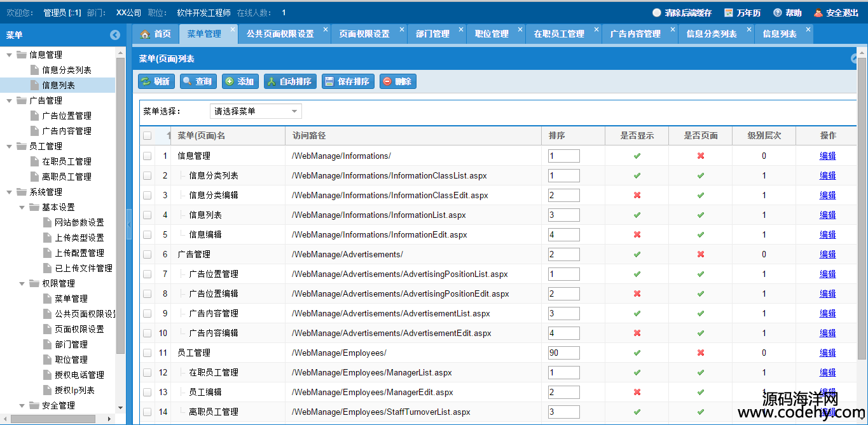The width and height of the screenshot is (868, 425).
Task: Click the 删除 delete toolbar button
Action: point(397,81)
